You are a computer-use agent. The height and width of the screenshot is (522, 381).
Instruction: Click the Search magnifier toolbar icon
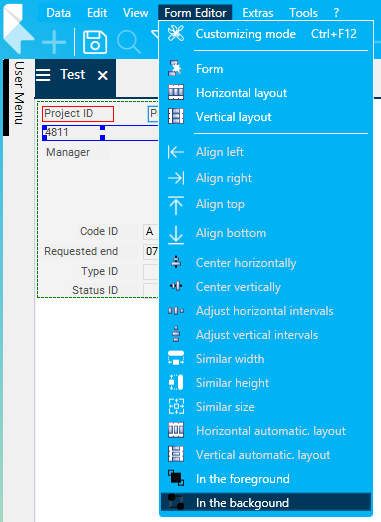click(129, 43)
